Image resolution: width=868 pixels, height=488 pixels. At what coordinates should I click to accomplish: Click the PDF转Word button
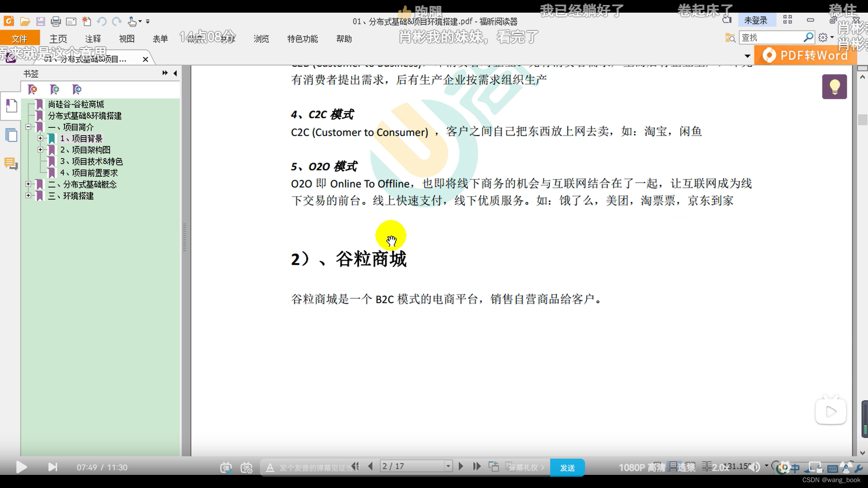(x=806, y=55)
